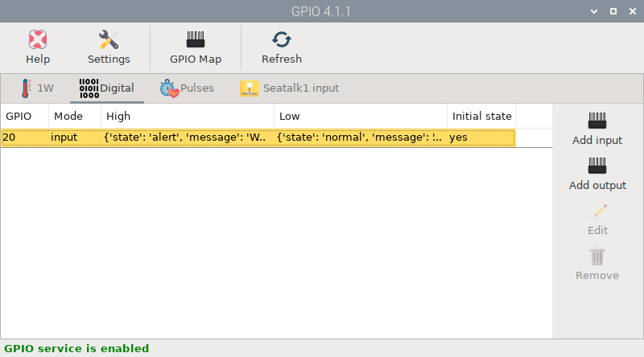Open the Pulses tab
Viewport: 644px width, 357px height.
point(187,88)
